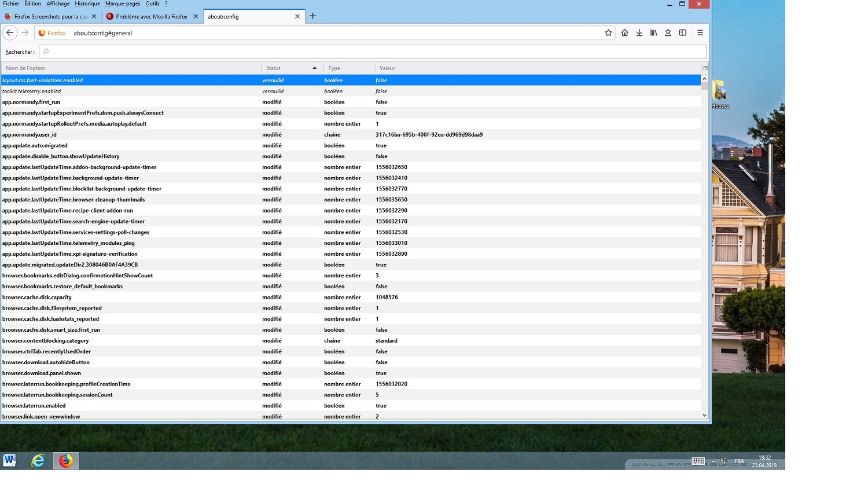The width and height of the screenshot is (868, 488).
Task: Select browser.laterrun.enabled preference
Action: 351,406
